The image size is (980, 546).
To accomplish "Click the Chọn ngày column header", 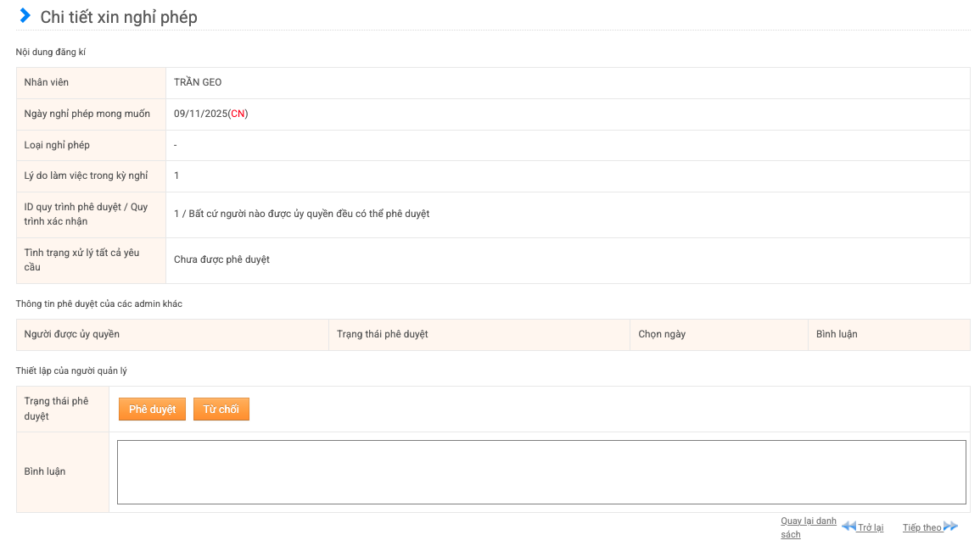I will 662,334.
